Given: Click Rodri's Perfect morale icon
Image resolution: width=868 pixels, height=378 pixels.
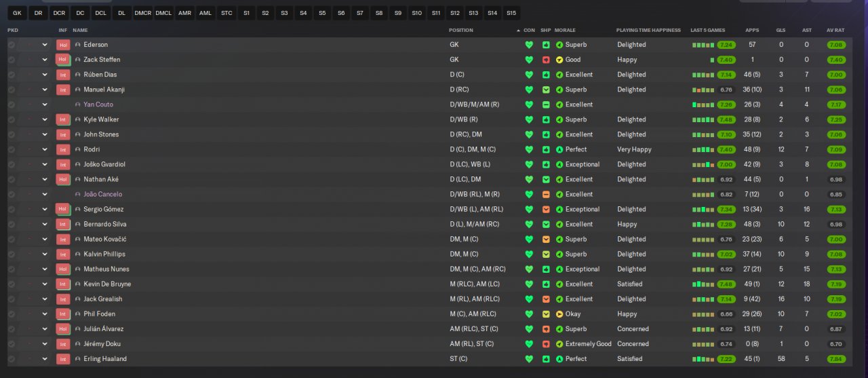Looking at the screenshot, I should click(559, 149).
